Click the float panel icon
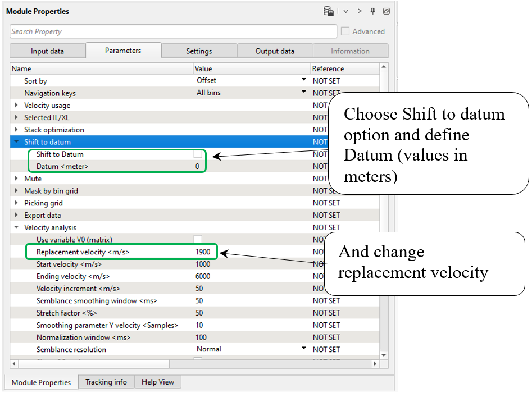 point(386,11)
